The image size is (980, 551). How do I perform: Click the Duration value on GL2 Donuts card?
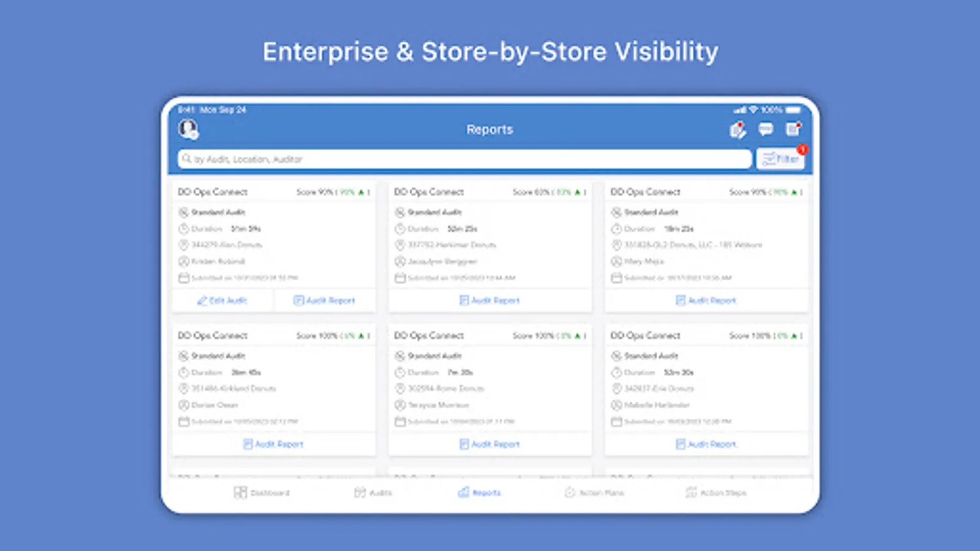click(679, 229)
